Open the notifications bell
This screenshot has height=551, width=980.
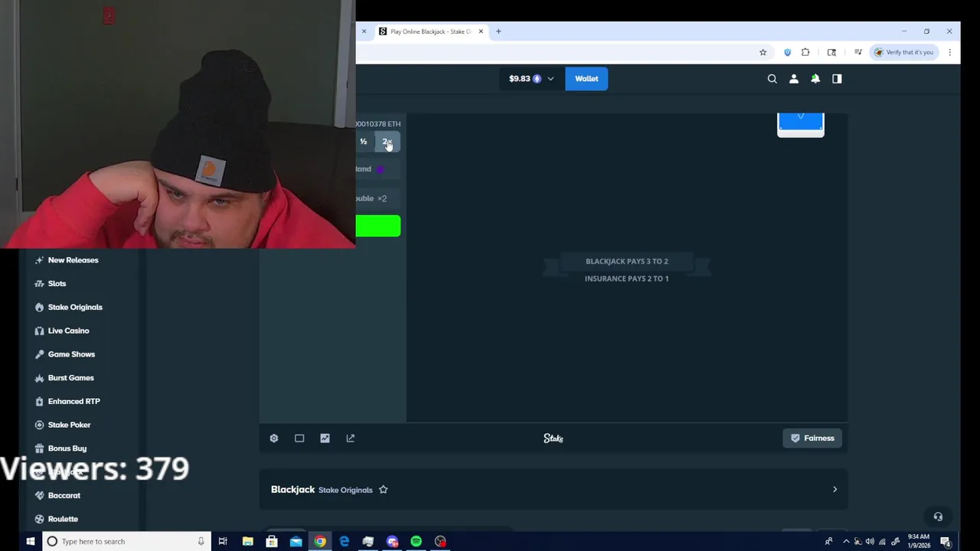coord(815,79)
